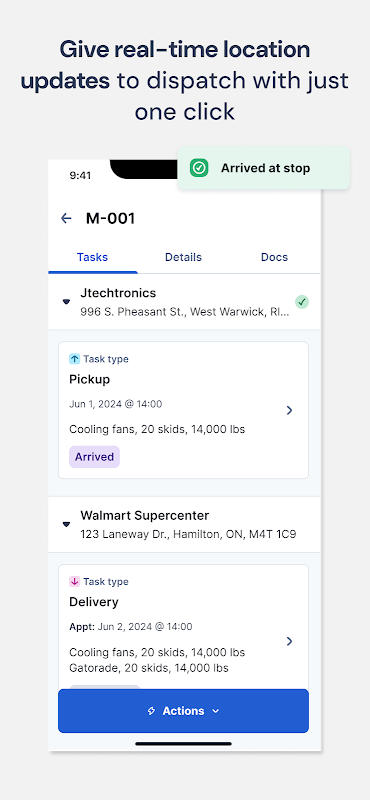Expand the Actions dropdown caret
Screen dimensions: 370x800
(216, 711)
